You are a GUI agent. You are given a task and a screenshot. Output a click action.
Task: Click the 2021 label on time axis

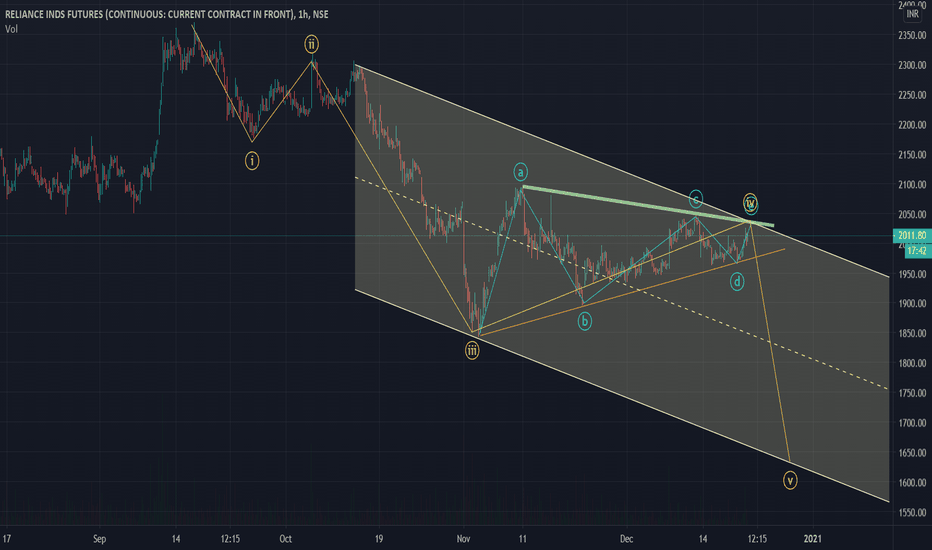click(813, 539)
